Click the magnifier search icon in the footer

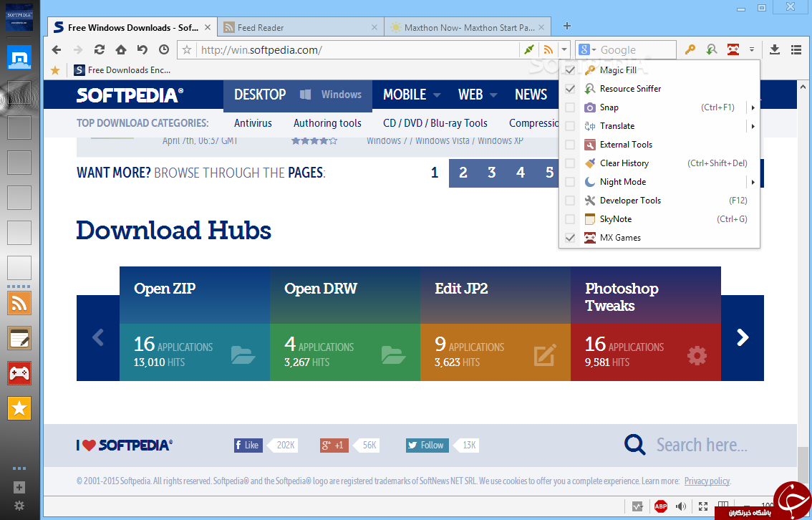(x=635, y=444)
